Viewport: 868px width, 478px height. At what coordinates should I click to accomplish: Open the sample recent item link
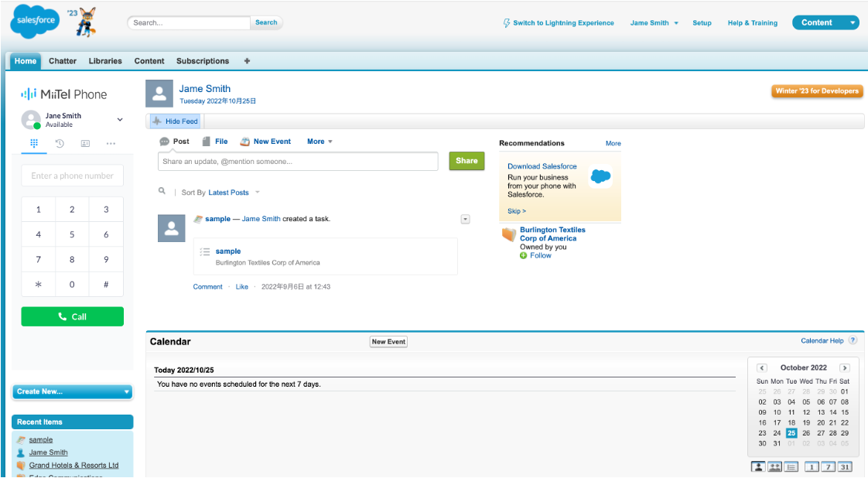click(41, 440)
